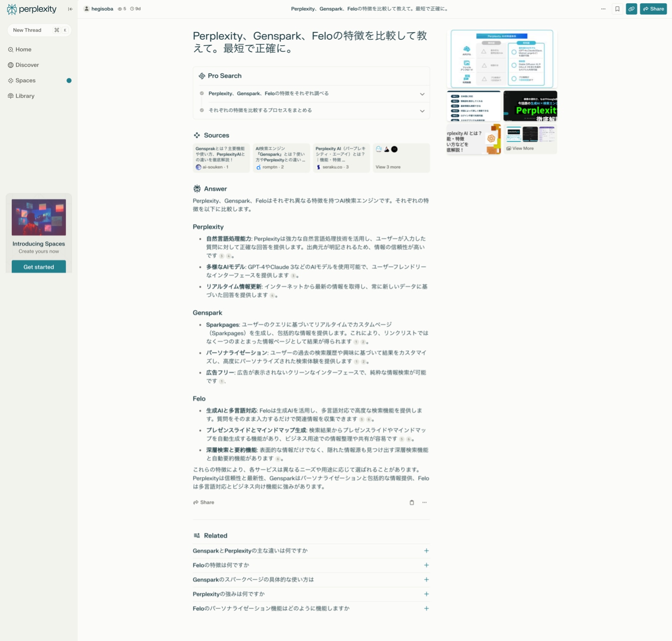Copy the thread link with the link icon
Image resolution: width=672 pixels, height=641 pixels.
click(x=631, y=9)
